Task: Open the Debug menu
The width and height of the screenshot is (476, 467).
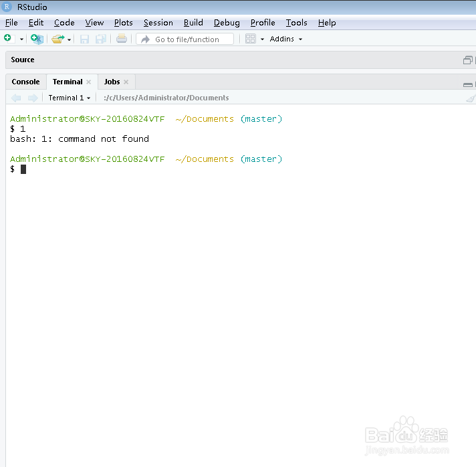Action: [227, 23]
